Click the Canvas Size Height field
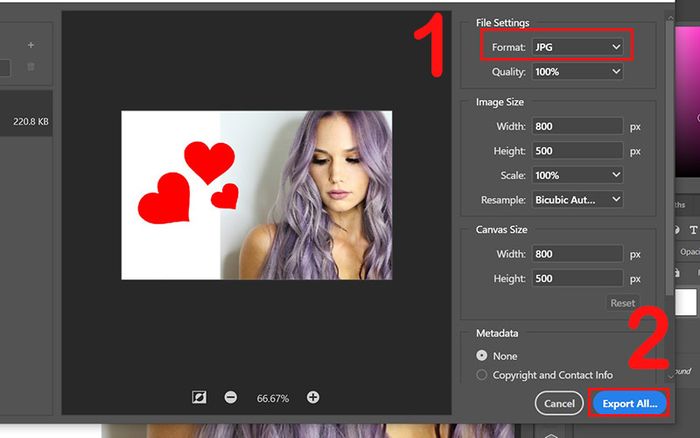 point(578,278)
